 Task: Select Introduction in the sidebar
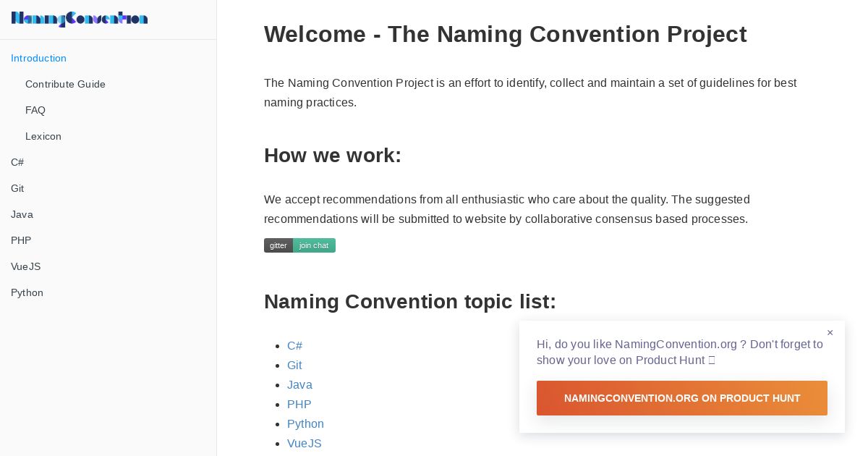click(x=38, y=58)
